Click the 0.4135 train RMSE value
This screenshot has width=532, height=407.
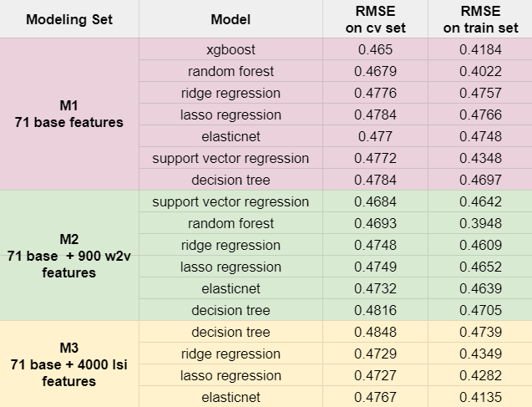tap(480, 397)
